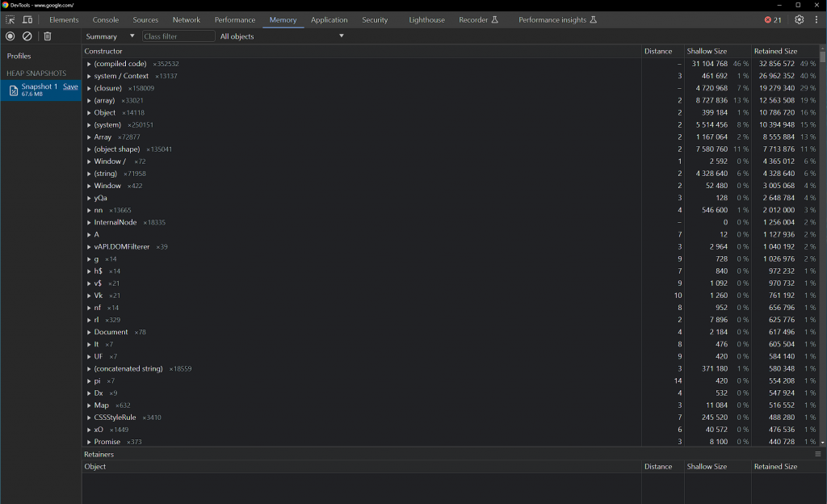Open DevTools settings gear
This screenshot has width=827, height=504.
tap(799, 19)
